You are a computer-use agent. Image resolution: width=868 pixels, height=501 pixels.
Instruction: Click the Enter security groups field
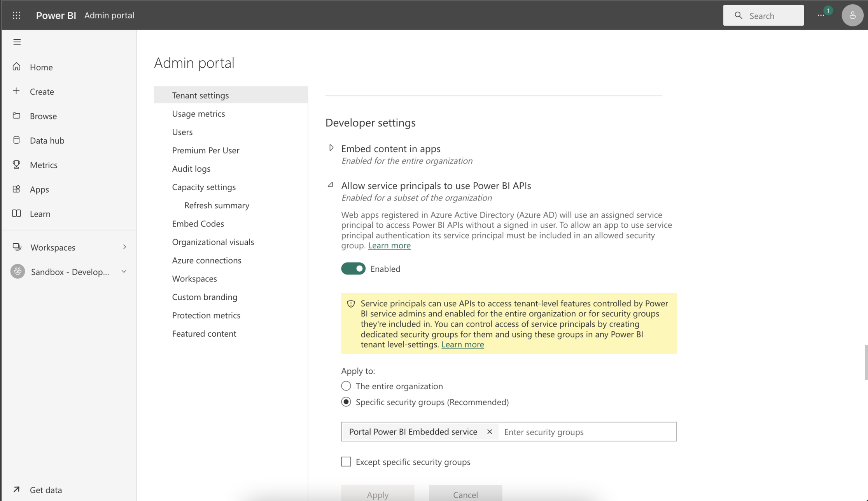(587, 432)
